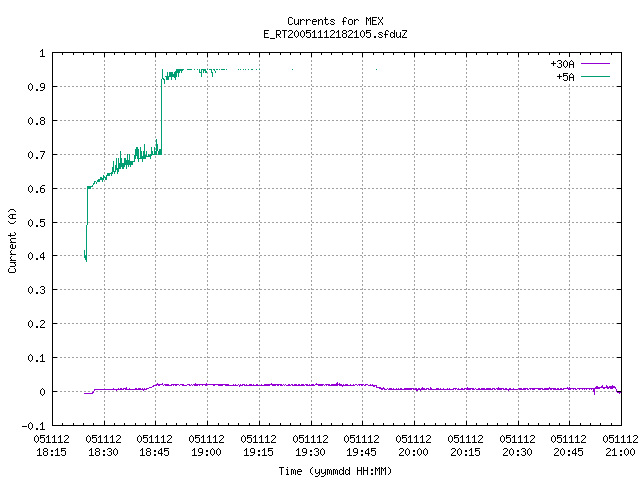Click the y-axis tick value 0.4
This screenshot has width=640, height=480.
click(x=36, y=256)
